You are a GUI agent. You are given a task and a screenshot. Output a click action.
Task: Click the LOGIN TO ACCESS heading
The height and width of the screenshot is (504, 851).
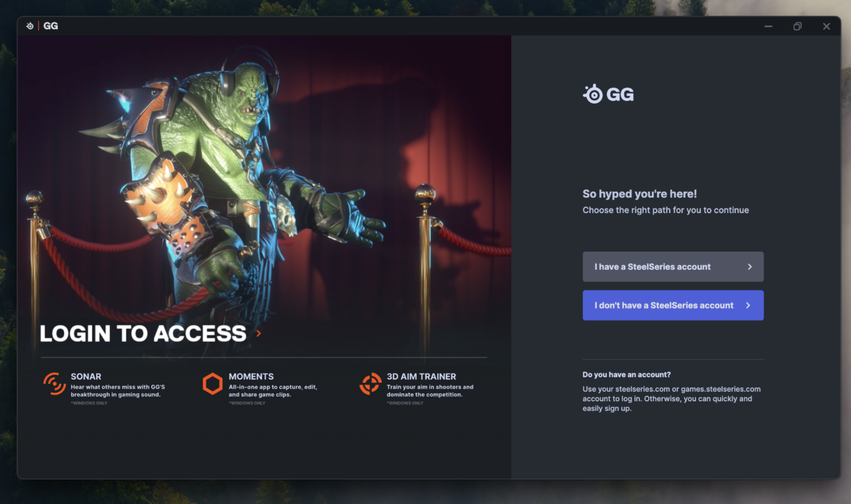pos(143,333)
